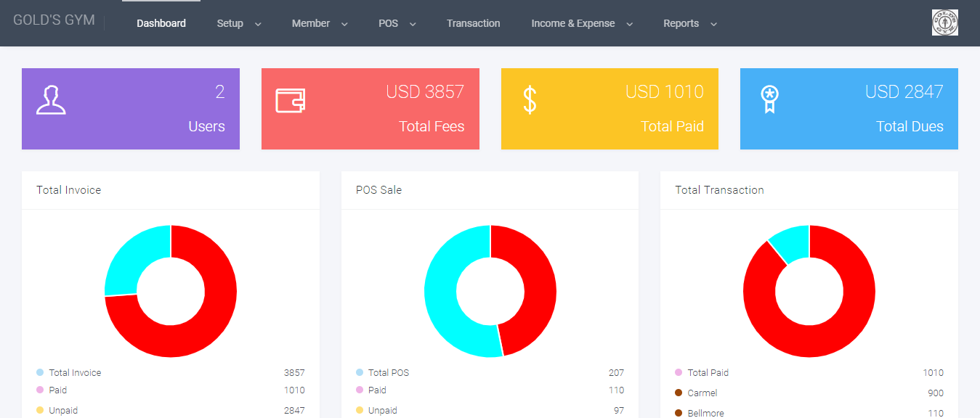Click the Carmel legend color dot
Viewport: 980px width, 418px height.
679,393
